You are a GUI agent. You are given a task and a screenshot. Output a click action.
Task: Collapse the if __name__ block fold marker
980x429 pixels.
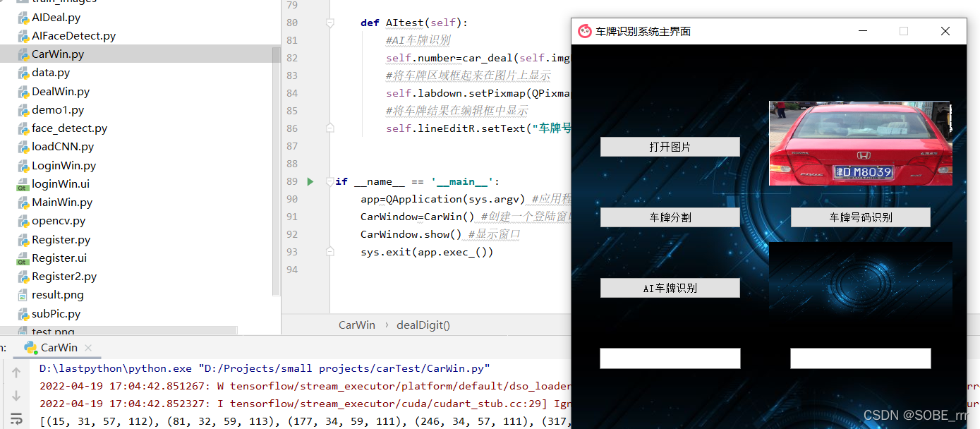[329, 181]
